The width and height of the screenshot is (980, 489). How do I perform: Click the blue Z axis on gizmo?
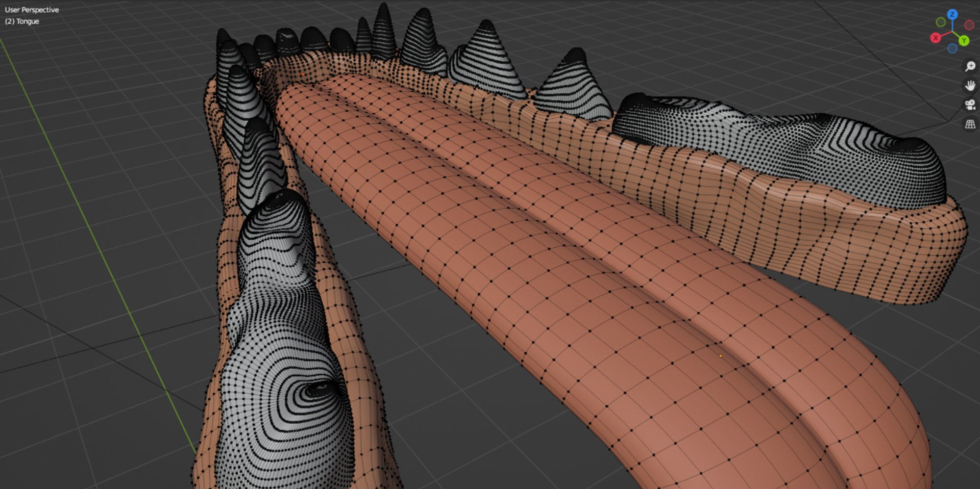[x=952, y=14]
